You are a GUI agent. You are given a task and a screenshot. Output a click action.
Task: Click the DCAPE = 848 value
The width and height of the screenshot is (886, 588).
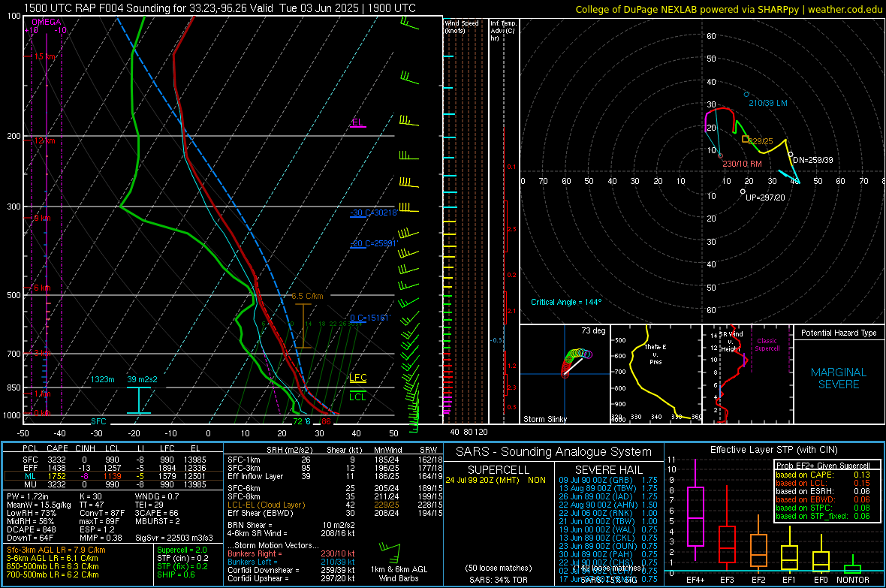[32, 529]
